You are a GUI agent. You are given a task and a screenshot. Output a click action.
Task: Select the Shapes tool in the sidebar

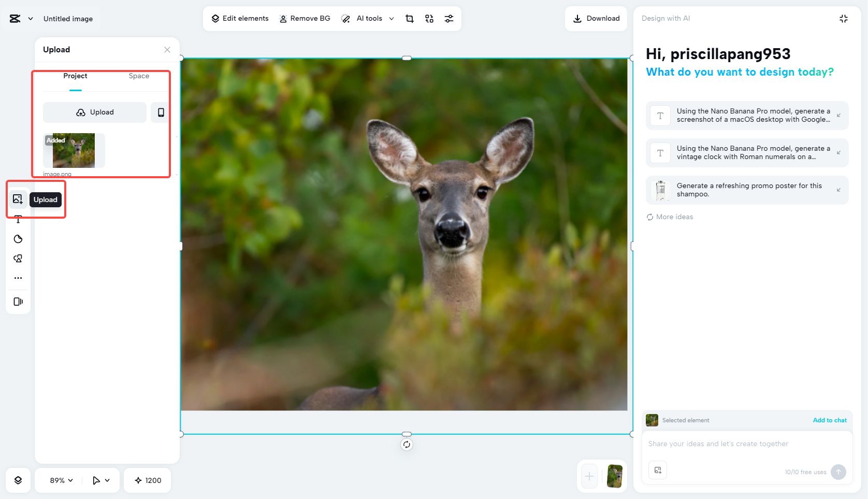[18, 239]
